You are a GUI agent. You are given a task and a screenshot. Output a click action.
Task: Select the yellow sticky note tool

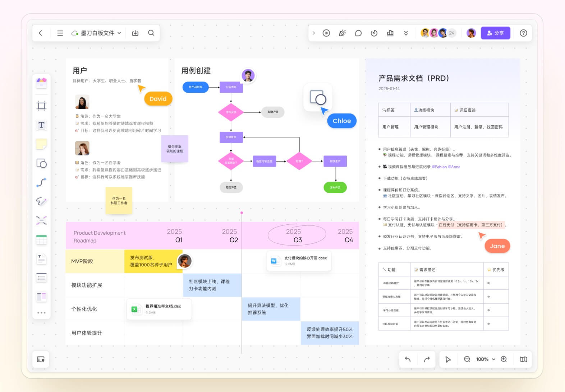pos(41,144)
